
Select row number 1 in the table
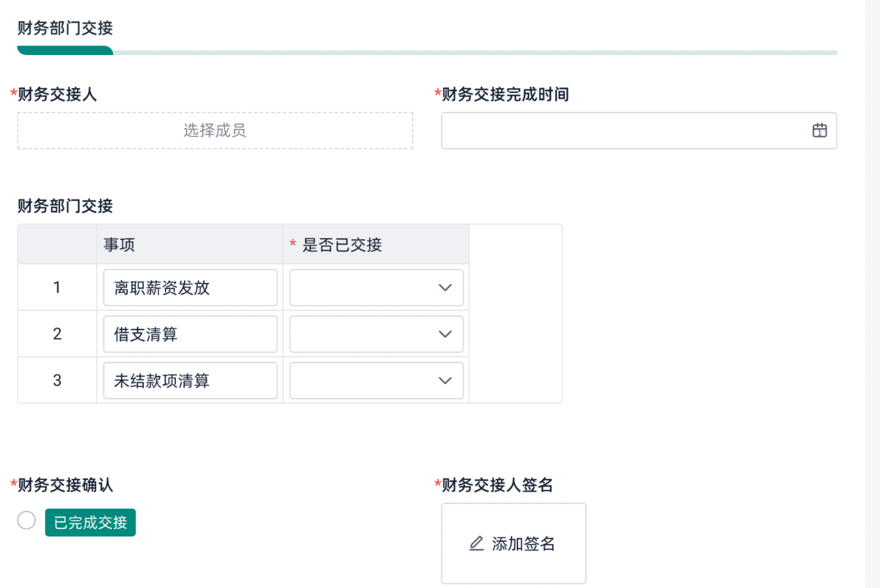pos(57,287)
